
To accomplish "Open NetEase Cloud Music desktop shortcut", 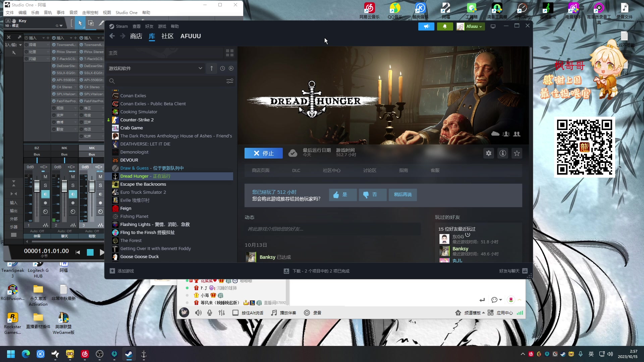I will click(370, 11).
